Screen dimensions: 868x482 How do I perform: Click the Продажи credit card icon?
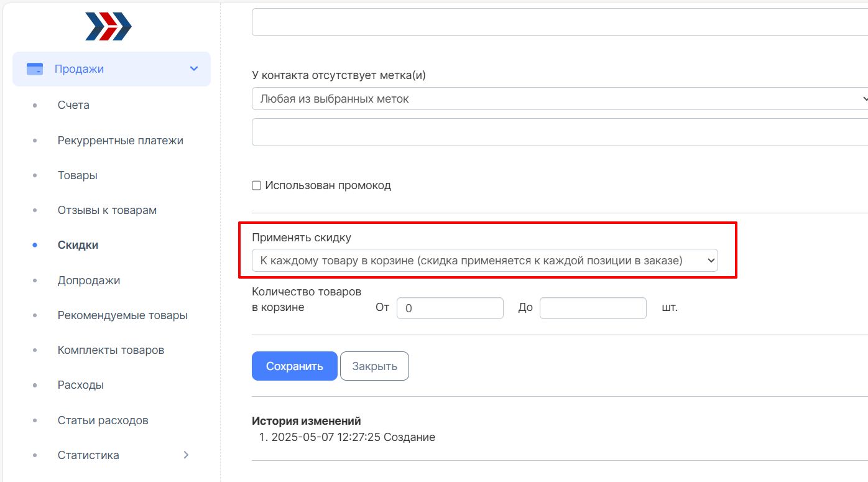point(35,69)
